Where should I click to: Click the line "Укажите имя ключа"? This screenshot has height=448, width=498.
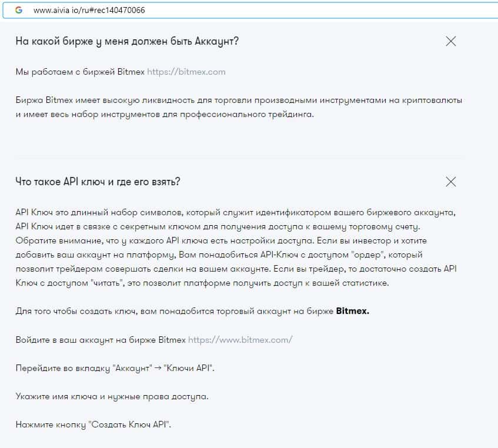point(112,396)
